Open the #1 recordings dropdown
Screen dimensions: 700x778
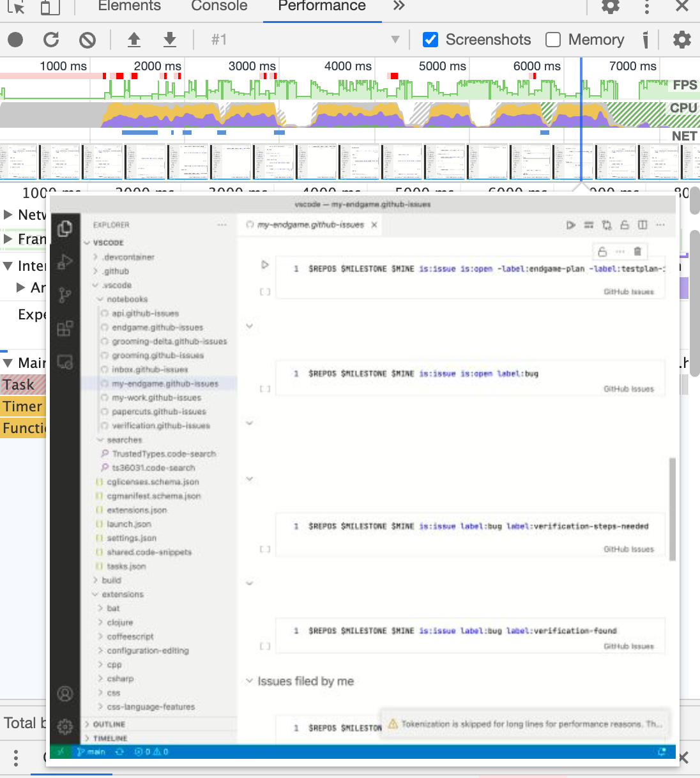[x=396, y=39]
